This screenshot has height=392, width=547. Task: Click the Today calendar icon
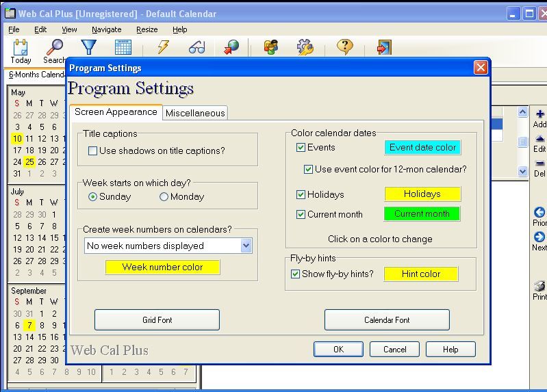pos(21,47)
